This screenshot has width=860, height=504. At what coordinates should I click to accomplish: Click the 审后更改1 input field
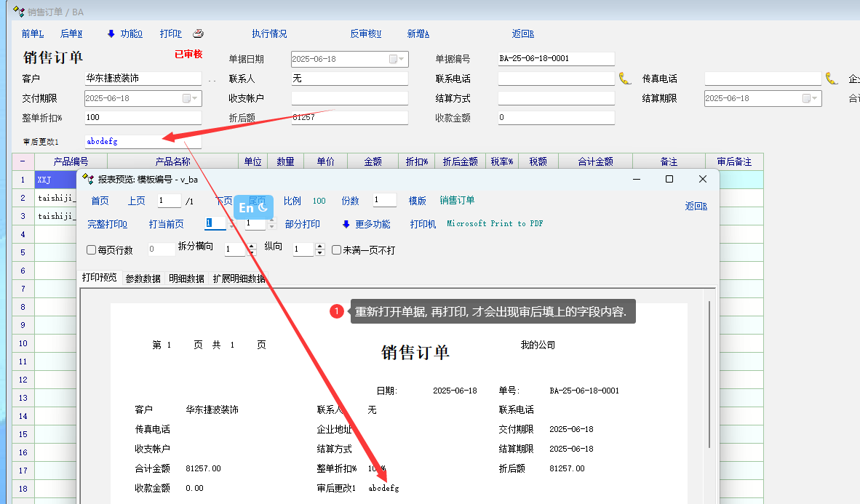pos(143,142)
